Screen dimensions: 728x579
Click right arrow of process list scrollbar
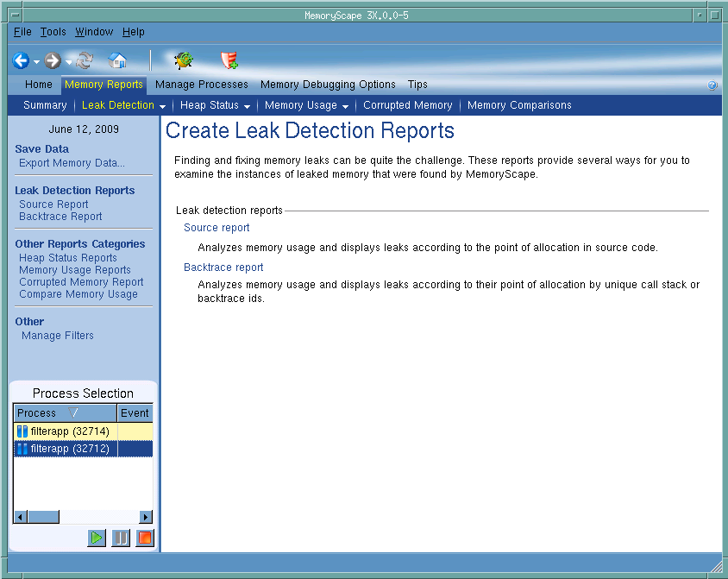point(146,517)
